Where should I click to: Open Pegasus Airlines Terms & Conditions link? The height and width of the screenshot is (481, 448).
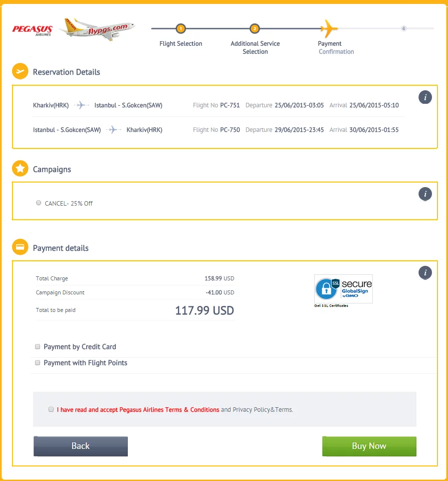coord(138,410)
